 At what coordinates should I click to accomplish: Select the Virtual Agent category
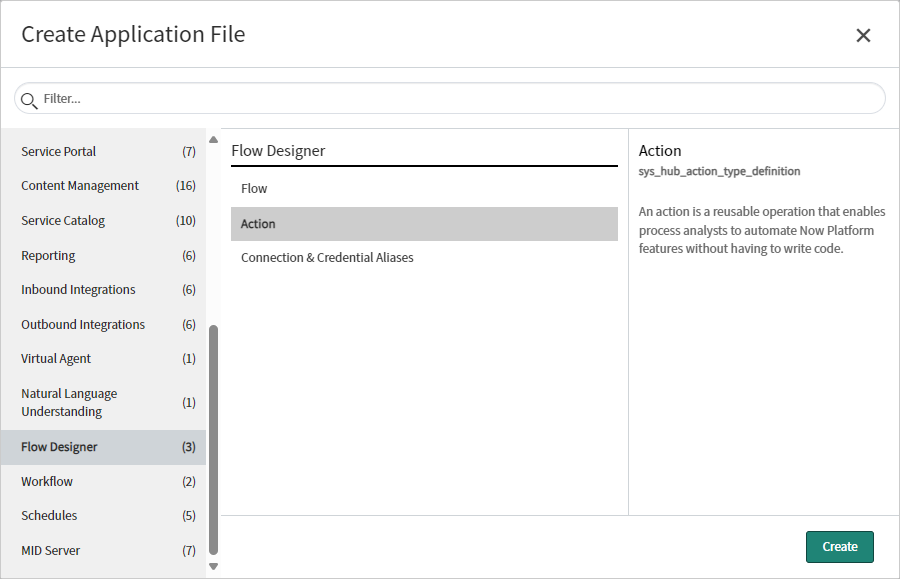tap(103, 359)
